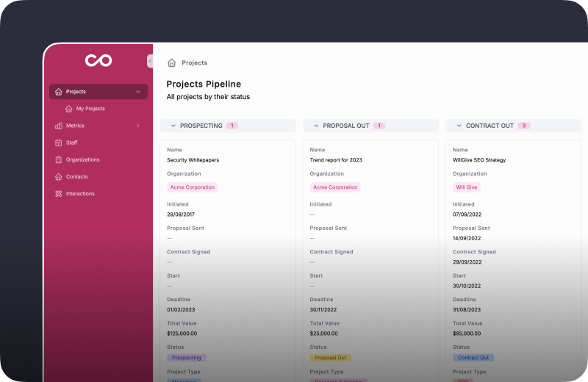Collapse the PROPOSAL OUT column chevron
588x382 pixels.
[316, 126]
